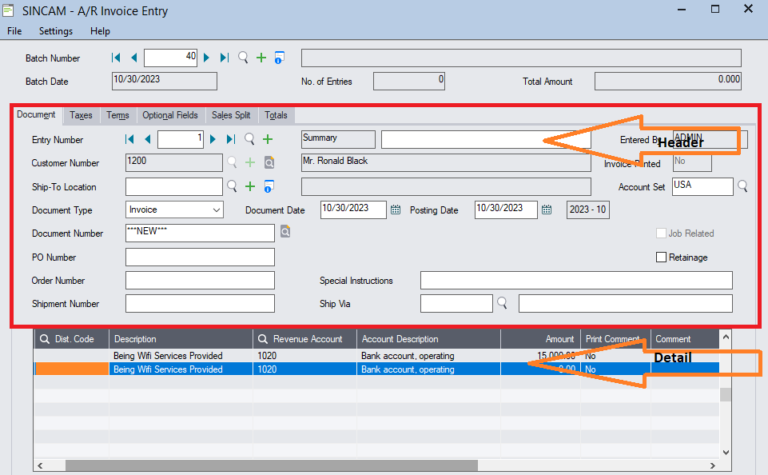Viewport: 768px width, 475px height.
Task: Open the Settings menu
Action: [x=56, y=31]
